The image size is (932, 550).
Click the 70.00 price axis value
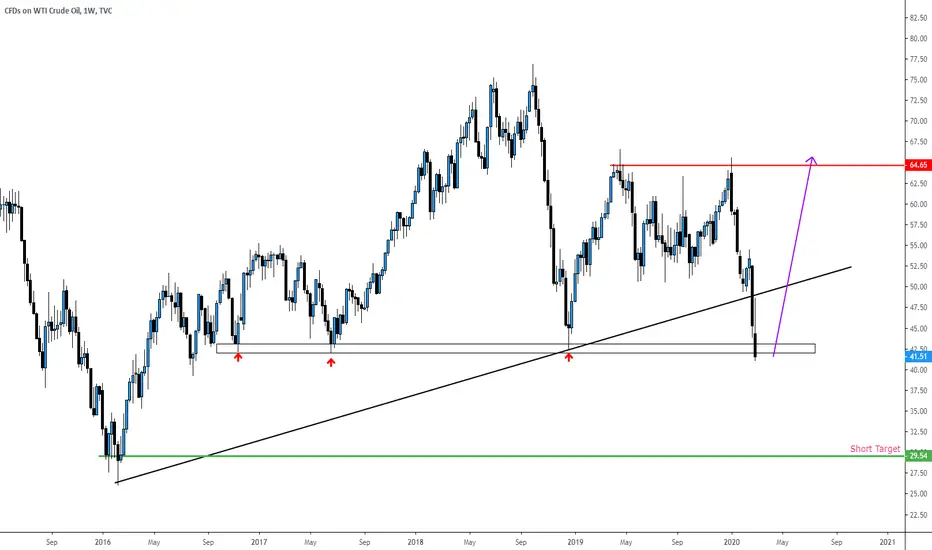click(x=918, y=121)
